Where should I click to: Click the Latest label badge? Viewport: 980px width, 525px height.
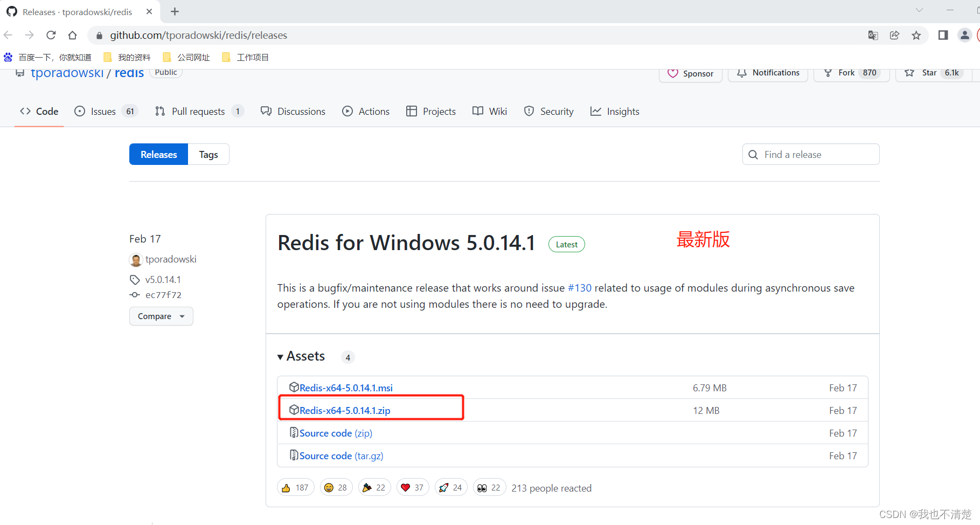[x=566, y=244]
